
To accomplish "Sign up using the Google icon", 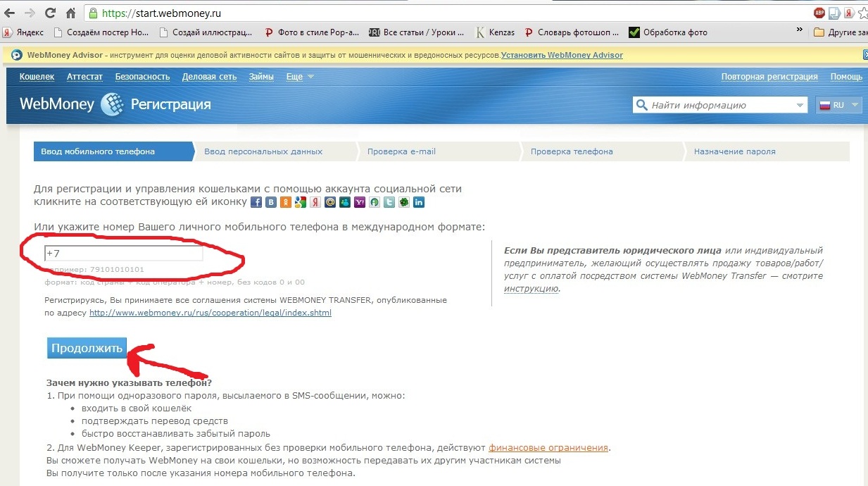I will tap(301, 202).
